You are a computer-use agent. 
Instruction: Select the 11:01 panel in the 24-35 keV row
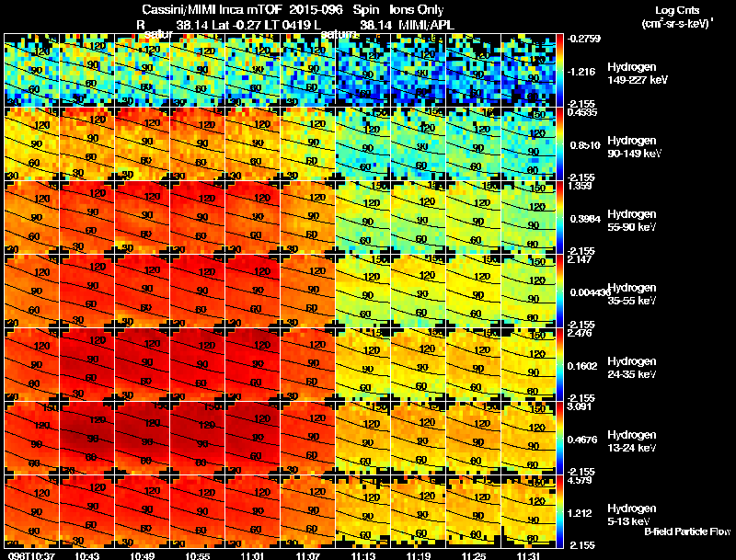(252, 365)
